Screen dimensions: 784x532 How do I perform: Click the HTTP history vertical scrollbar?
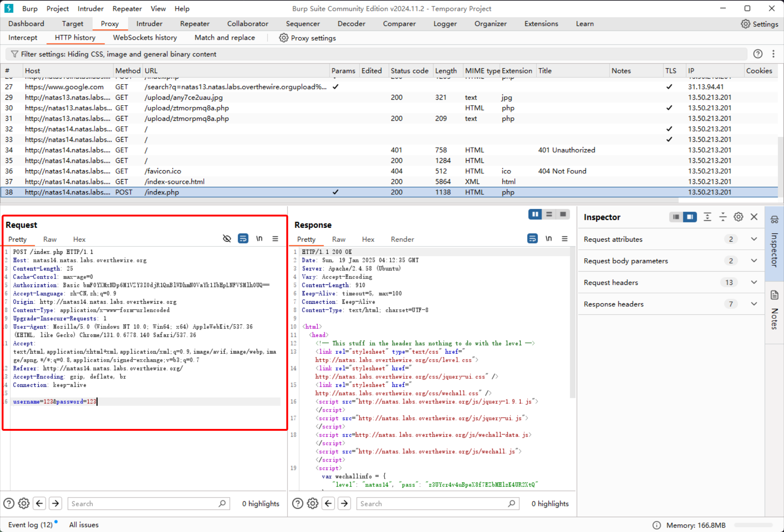[x=780, y=166]
